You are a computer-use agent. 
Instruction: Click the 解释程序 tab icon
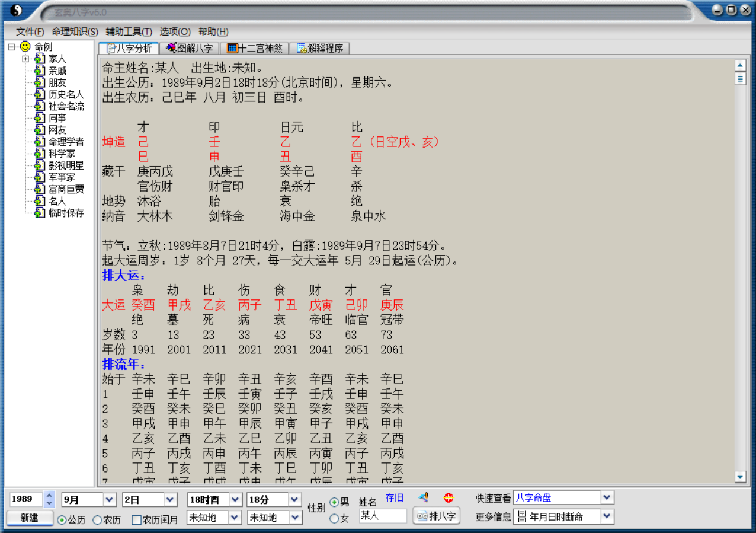coord(303,47)
